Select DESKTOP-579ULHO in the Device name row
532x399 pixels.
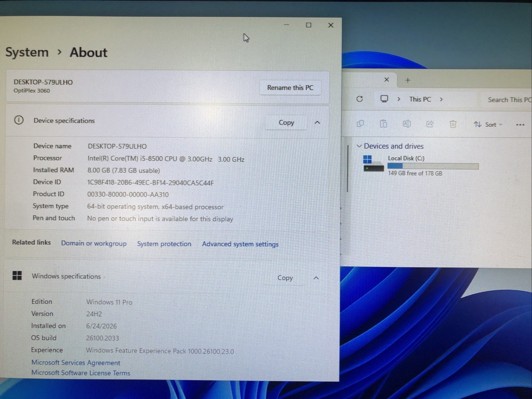click(x=117, y=146)
